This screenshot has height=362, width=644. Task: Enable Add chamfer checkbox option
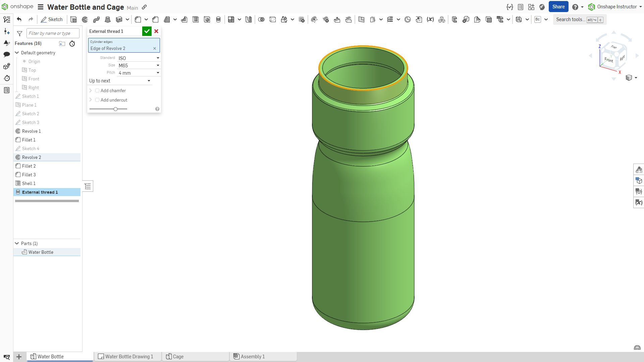pyautogui.click(x=97, y=90)
